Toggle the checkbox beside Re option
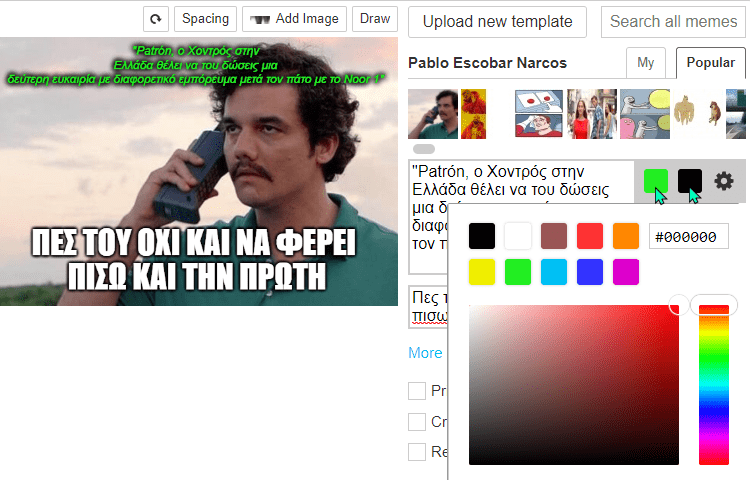750x480 pixels. coord(417,452)
